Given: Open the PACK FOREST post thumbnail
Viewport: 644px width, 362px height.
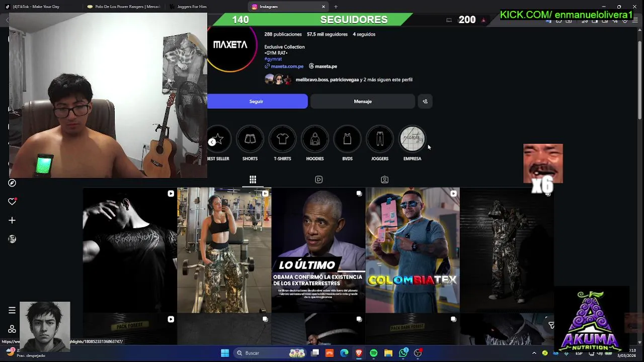Looking at the screenshot, I should tap(130, 329).
